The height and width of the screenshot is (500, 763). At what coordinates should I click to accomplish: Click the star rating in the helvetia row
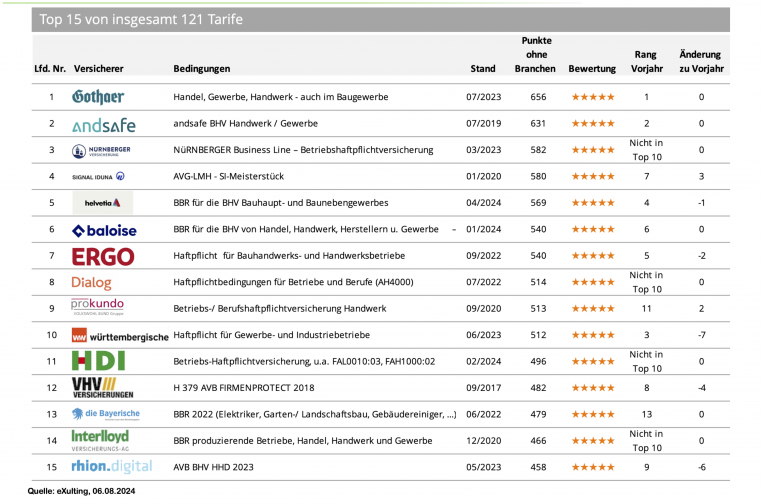click(x=593, y=203)
